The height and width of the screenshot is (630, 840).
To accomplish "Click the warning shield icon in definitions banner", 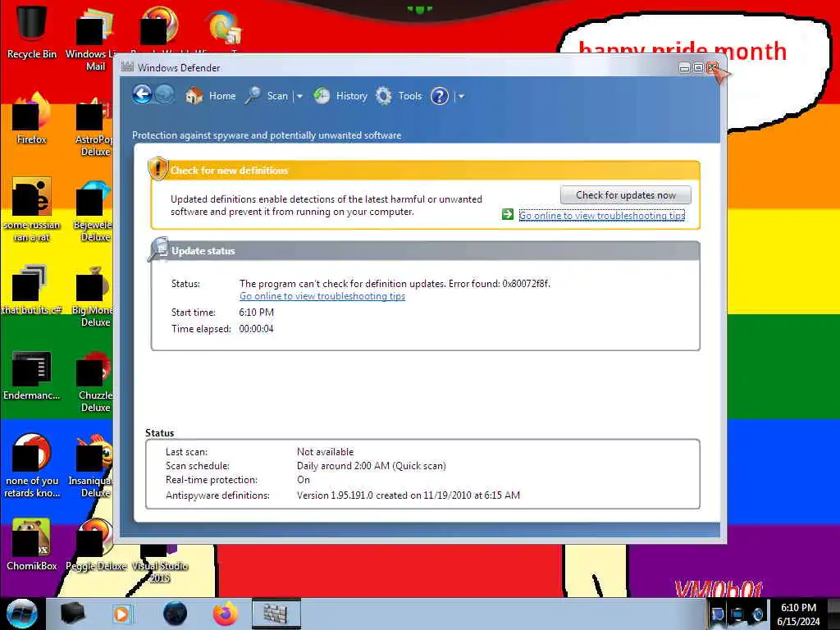I will (157, 168).
